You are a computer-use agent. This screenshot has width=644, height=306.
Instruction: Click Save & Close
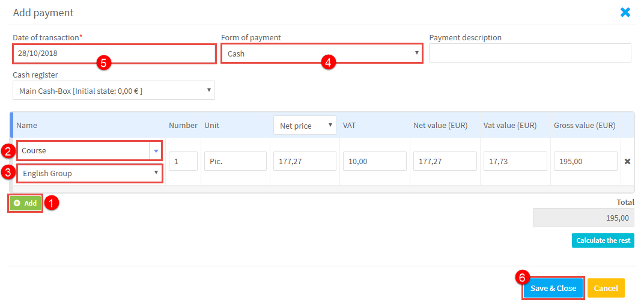(553, 288)
